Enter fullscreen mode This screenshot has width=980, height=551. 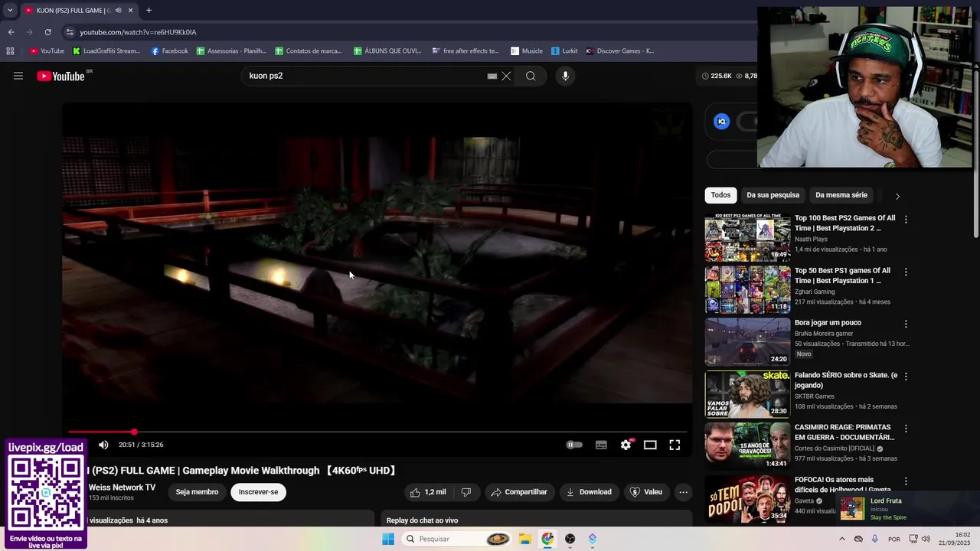point(675,445)
